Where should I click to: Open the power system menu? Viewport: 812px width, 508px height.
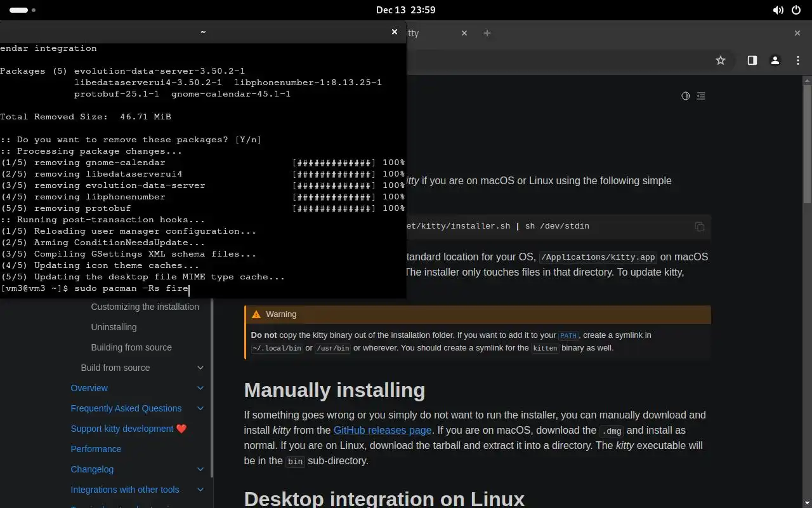(796, 10)
